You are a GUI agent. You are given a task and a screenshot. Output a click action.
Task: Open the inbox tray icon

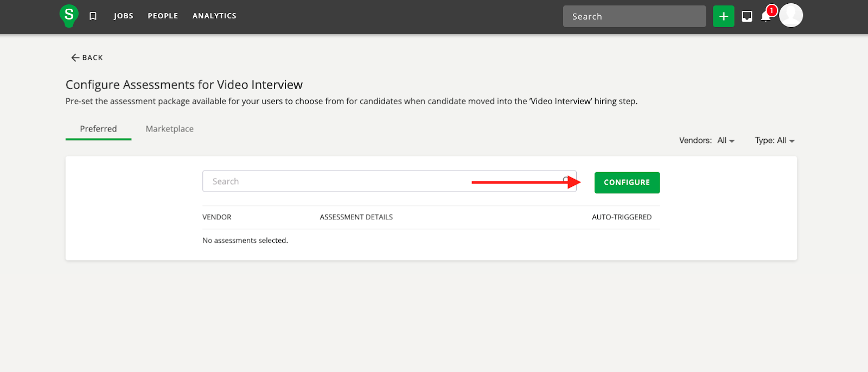[x=747, y=16]
